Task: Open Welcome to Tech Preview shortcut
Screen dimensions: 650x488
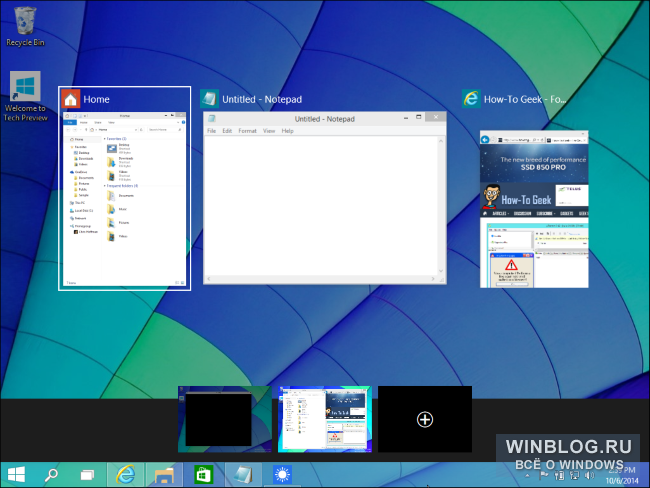Action: (x=25, y=96)
